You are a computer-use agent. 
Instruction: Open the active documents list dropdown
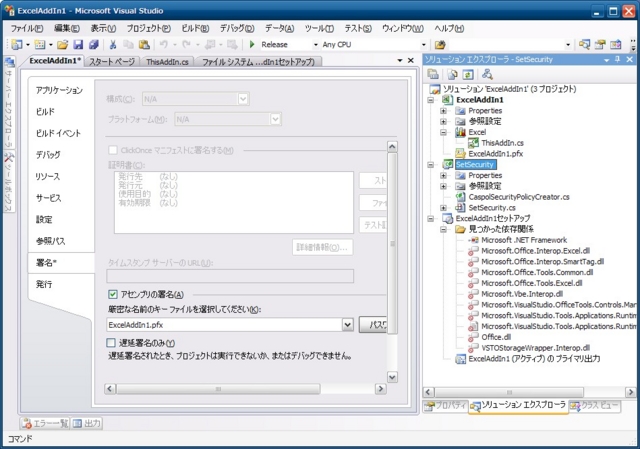click(x=400, y=60)
